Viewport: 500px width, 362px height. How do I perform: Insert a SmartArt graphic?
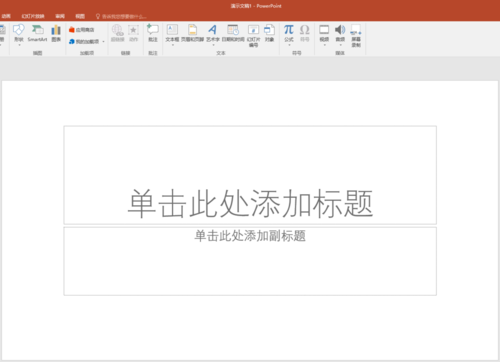(37, 33)
